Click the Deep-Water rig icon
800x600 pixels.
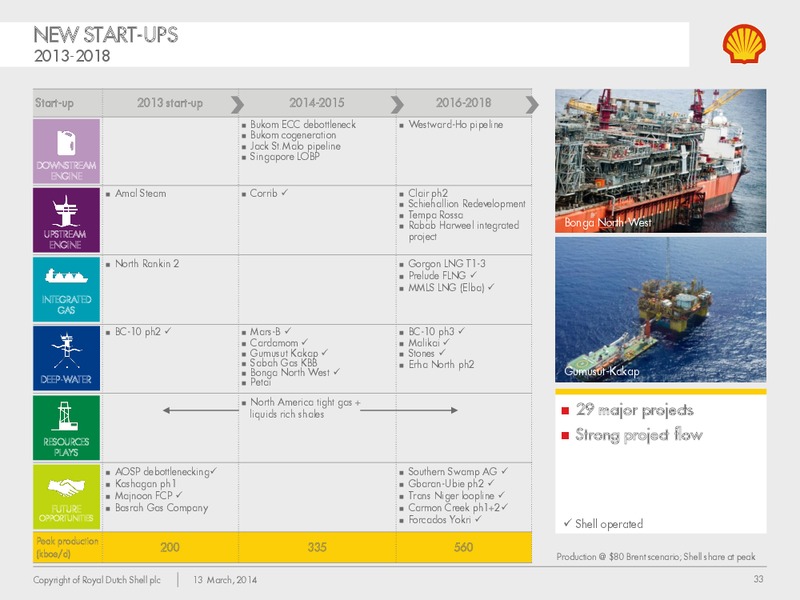pos(66,351)
